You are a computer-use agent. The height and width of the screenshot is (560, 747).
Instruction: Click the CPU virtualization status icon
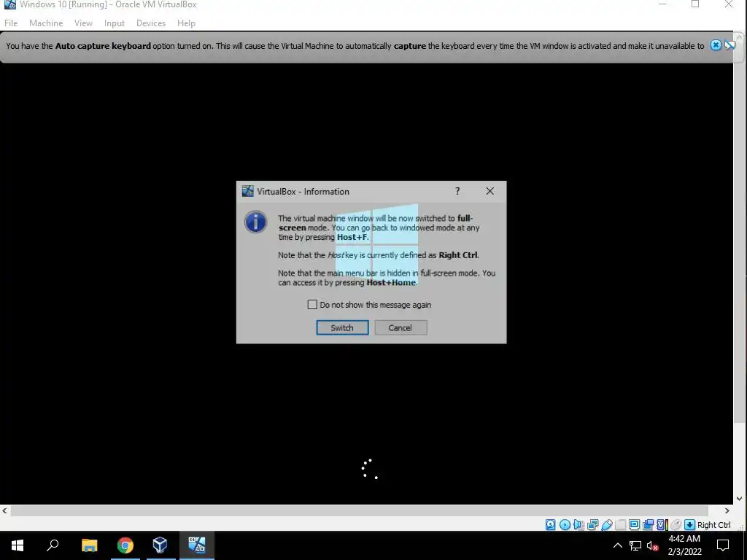662,525
